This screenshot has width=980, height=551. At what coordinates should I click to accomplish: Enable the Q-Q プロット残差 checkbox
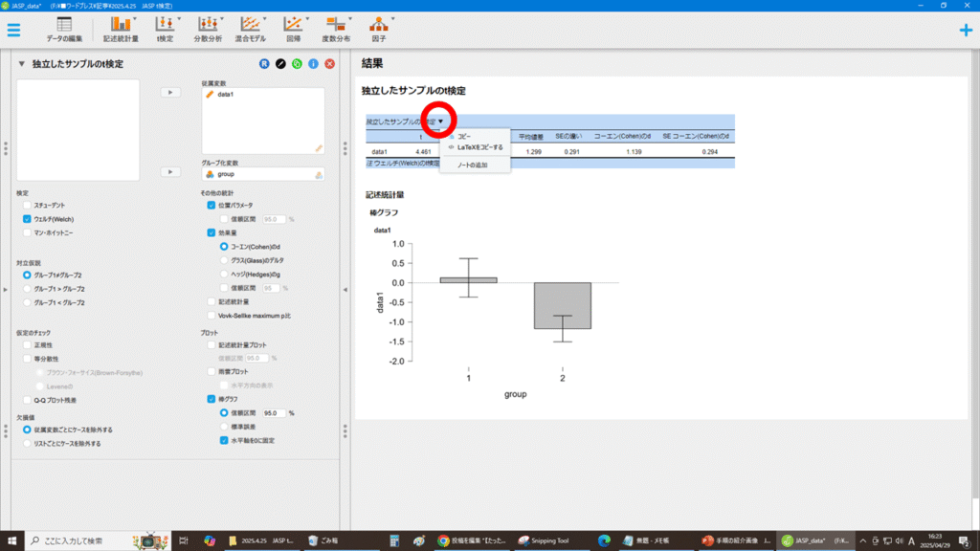tap(27, 400)
